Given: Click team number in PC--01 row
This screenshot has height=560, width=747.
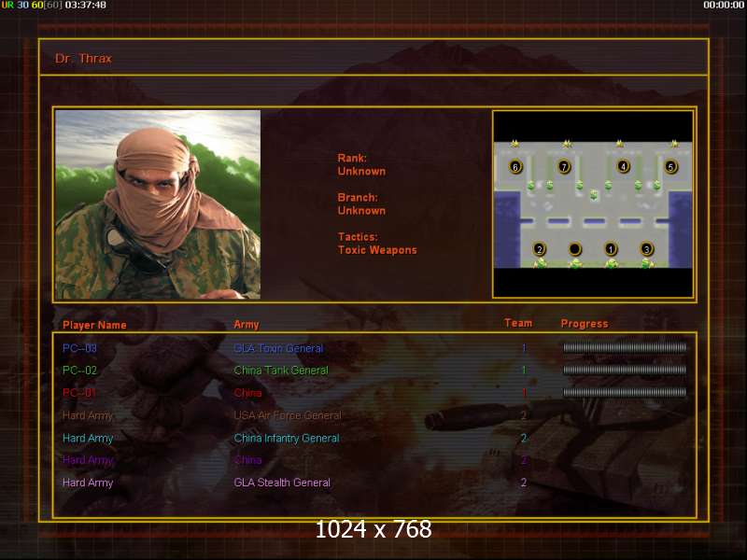Looking at the screenshot, I should pos(524,392).
